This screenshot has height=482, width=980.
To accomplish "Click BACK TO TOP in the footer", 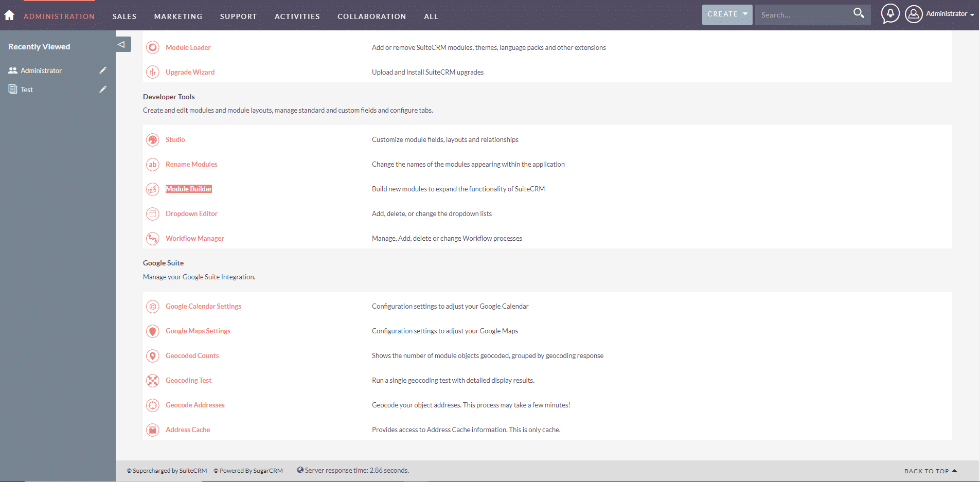I will 930,471.
